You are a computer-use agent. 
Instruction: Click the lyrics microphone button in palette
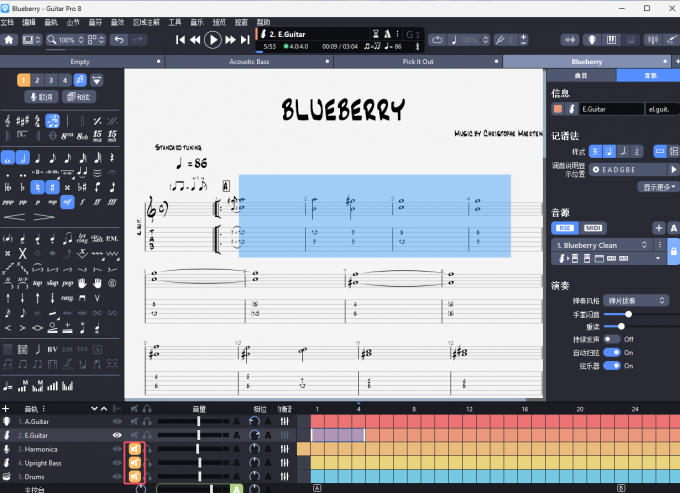pyautogui.click(x=41, y=97)
